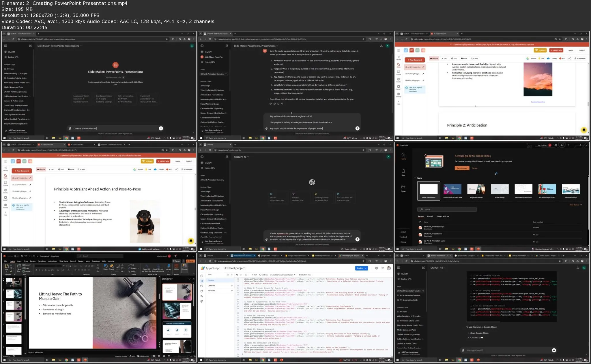The width and height of the screenshot is (591, 364).
Task: Apply Bold in PowerPoint Font group
Action: tap(36, 270)
